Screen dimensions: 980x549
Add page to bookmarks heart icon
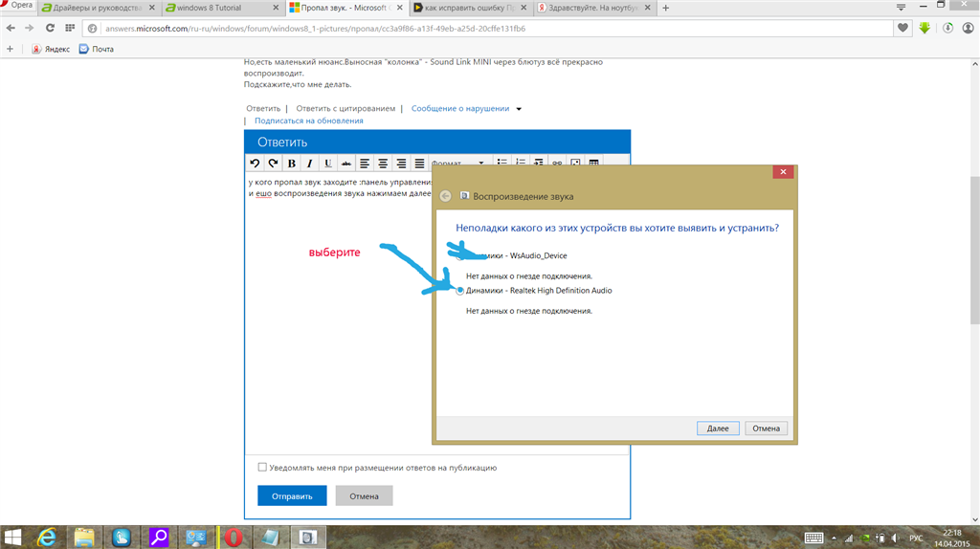[x=903, y=28]
